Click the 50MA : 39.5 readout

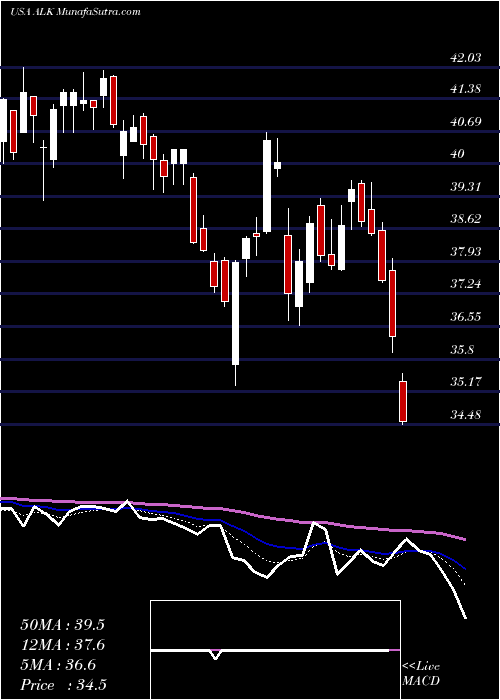pos(62,625)
